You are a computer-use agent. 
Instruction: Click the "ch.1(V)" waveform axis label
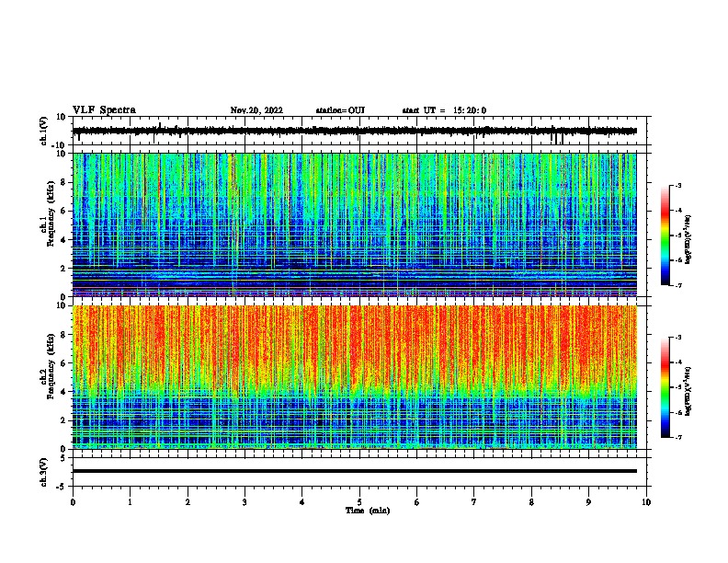pyautogui.click(x=43, y=131)
